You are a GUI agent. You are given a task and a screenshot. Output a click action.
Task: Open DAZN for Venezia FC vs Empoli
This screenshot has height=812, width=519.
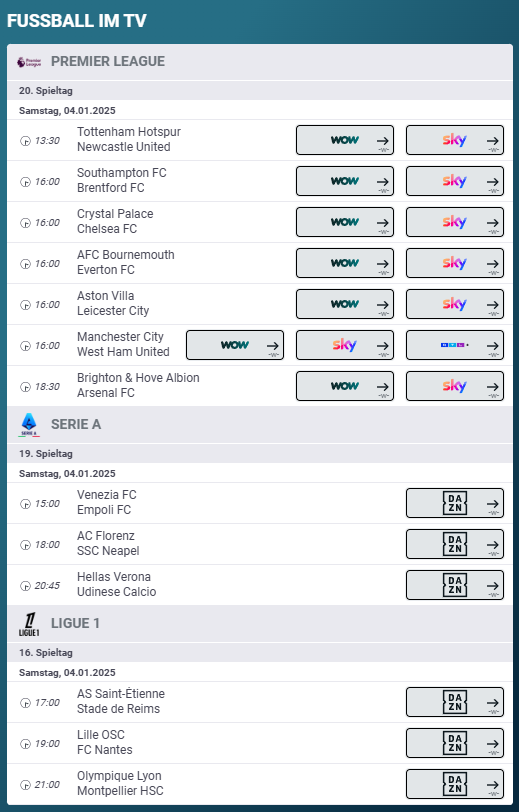tap(455, 503)
